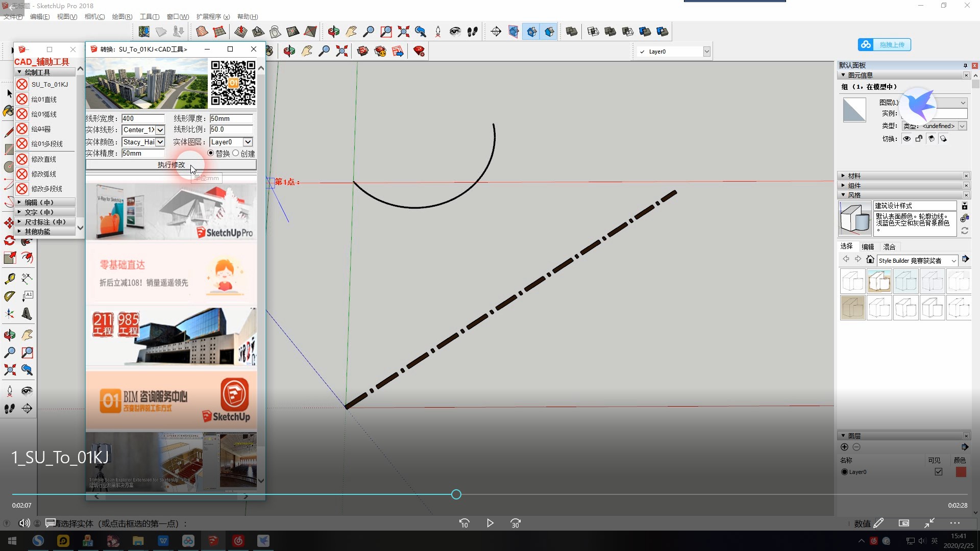Click the video progress slider handle
This screenshot has width=980, height=551.
456,494
